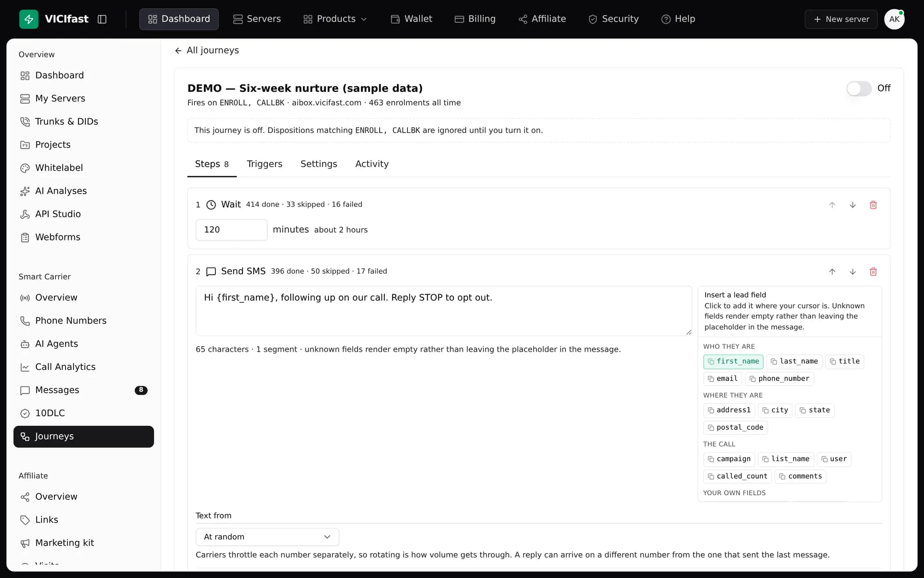Open the Text from At random dropdown

[267, 537]
